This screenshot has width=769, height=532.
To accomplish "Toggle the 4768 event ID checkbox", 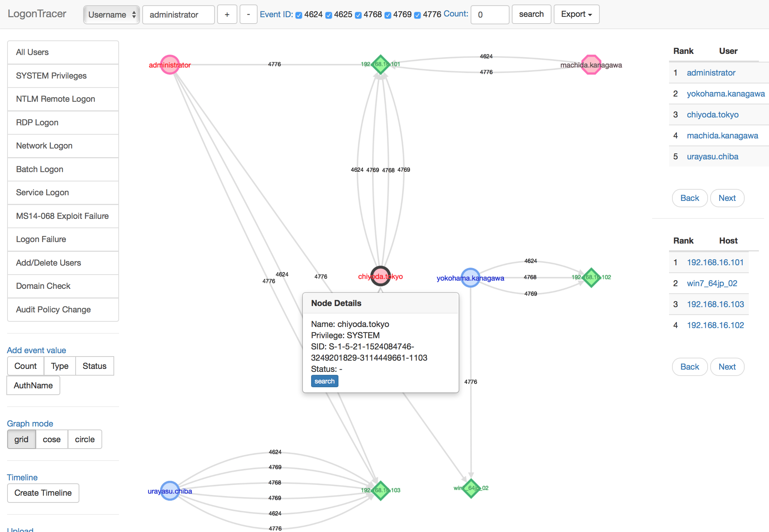I will 358,15.
